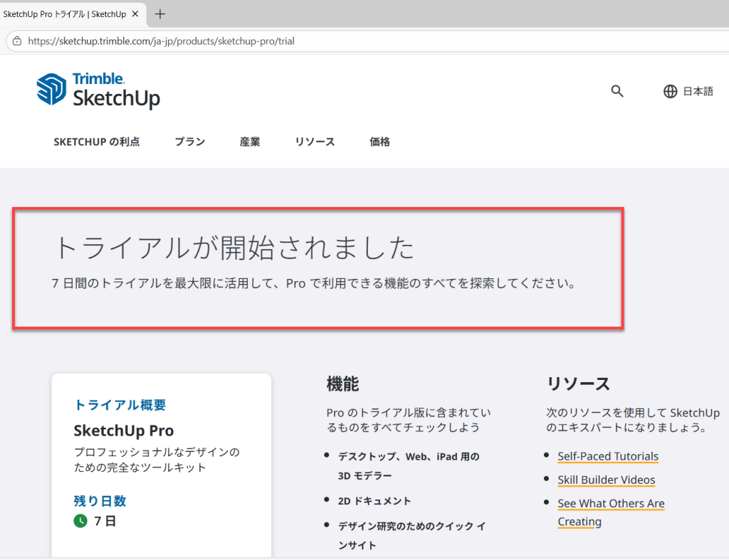Viewport: 729px width, 560px height.
Task: Open the リソース navigation menu
Action: [x=315, y=142]
